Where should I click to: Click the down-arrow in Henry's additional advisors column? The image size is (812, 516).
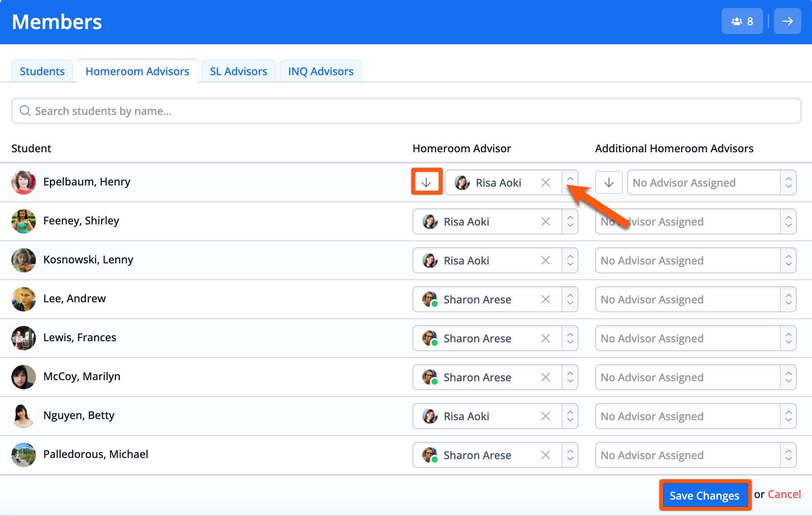click(609, 182)
